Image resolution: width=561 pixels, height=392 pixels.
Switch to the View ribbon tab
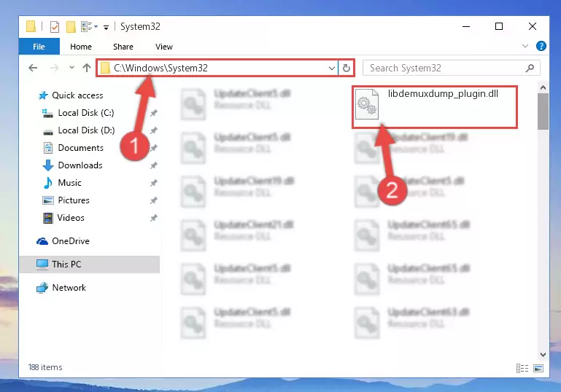point(164,47)
